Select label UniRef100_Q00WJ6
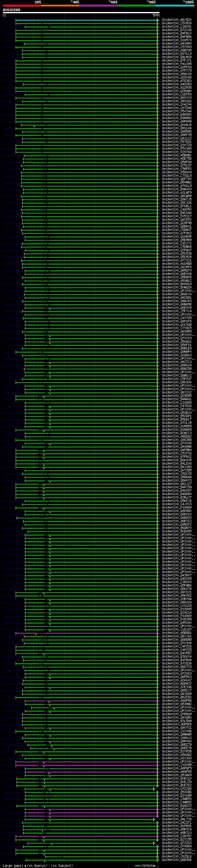The height and width of the screenshot is (868, 197). click(177, 125)
